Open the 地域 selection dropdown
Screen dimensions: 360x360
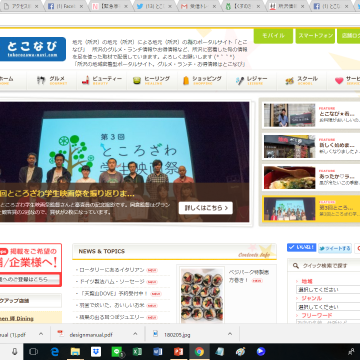[328, 289]
